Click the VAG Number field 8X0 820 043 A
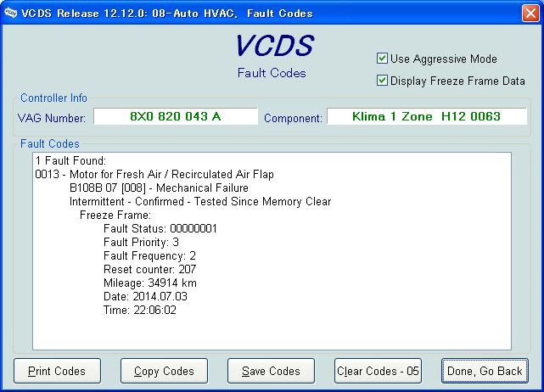544x392 pixels. tap(176, 116)
